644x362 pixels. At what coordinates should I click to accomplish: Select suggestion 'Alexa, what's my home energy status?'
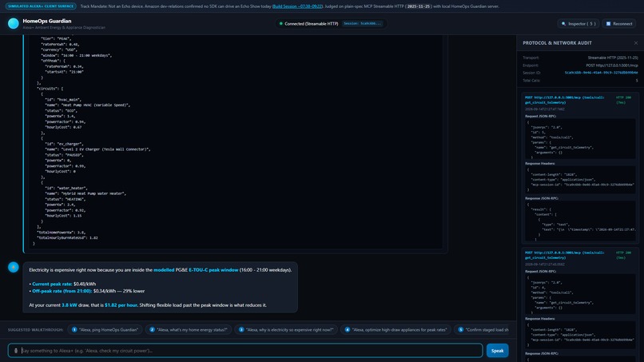188,329
